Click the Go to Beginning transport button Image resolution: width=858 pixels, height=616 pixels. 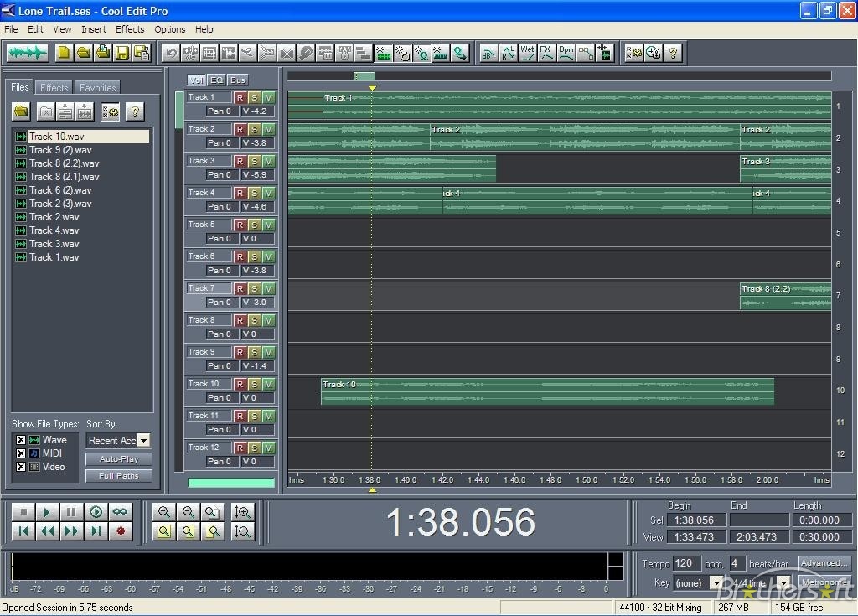(23, 531)
